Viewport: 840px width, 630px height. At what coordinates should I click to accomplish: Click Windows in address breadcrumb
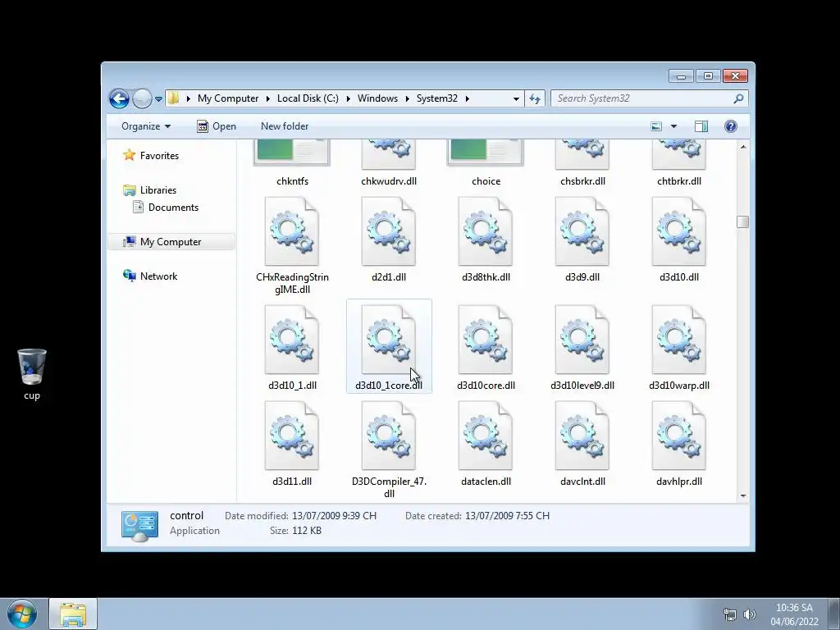coord(377,98)
